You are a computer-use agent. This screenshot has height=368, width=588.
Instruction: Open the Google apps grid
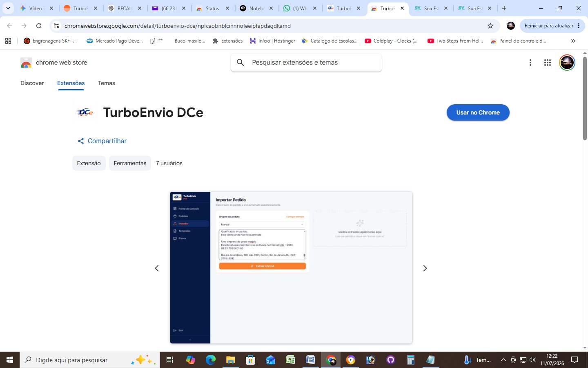pyautogui.click(x=548, y=63)
